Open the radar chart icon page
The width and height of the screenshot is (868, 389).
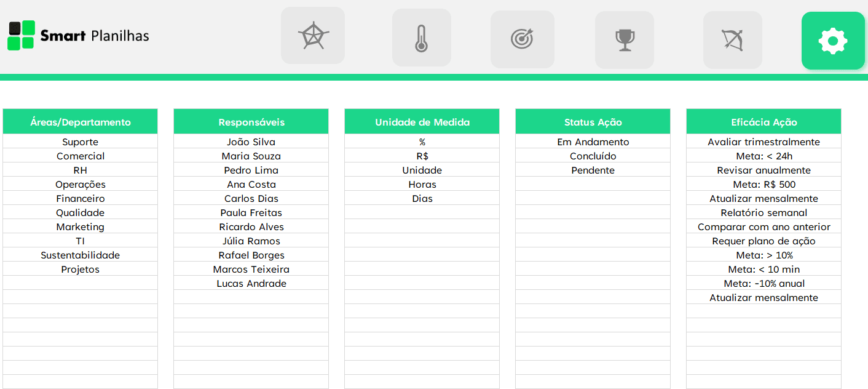(313, 36)
